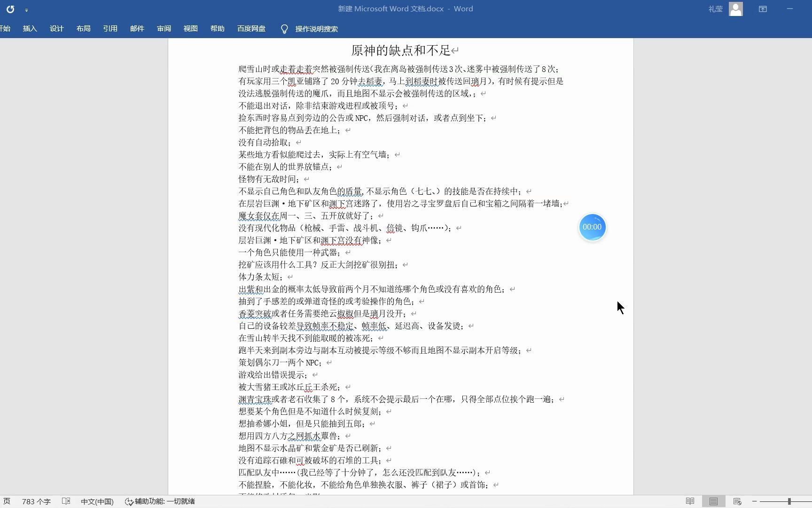812x508 pixels.
Task: Select the 邮件 ribbon tab
Action: point(137,29)
